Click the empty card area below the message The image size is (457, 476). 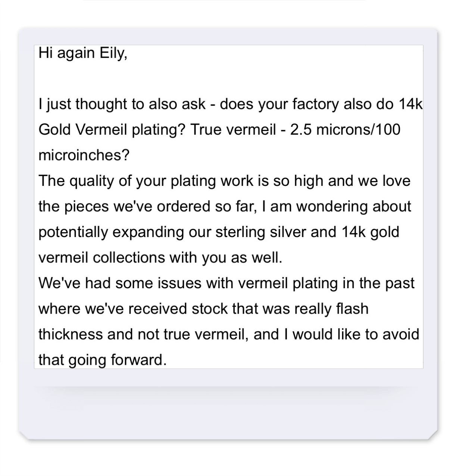tap(228, 407)
